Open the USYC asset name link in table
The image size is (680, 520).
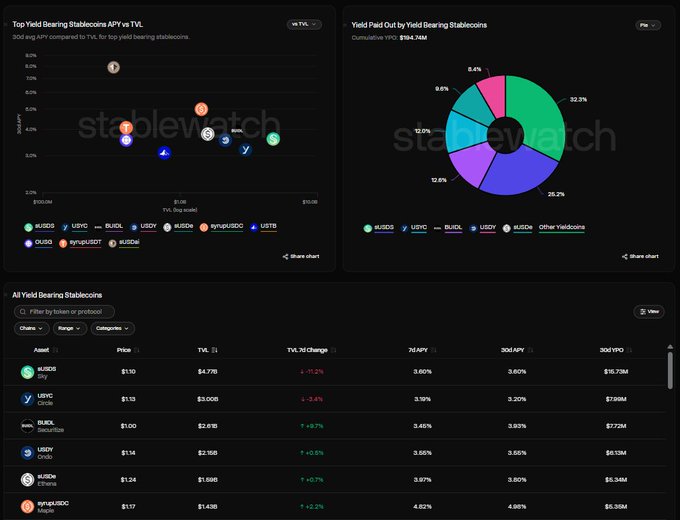click(45, 396)
